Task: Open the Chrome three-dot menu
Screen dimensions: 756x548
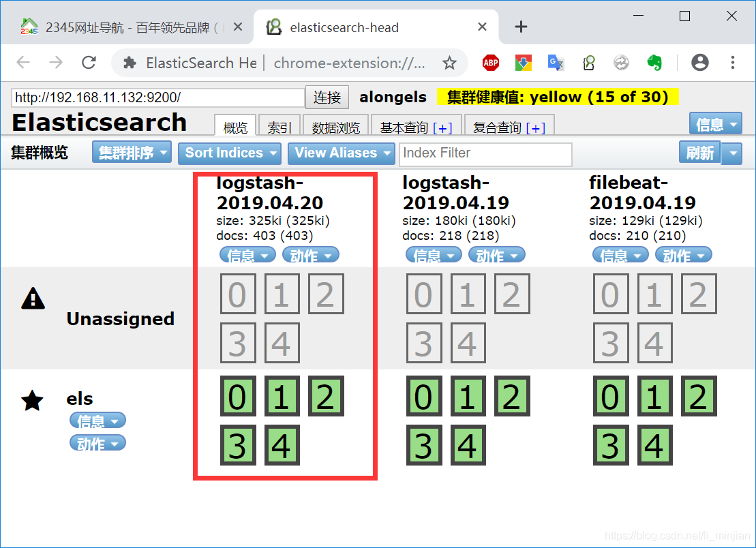Action: [x=732, y=63]
